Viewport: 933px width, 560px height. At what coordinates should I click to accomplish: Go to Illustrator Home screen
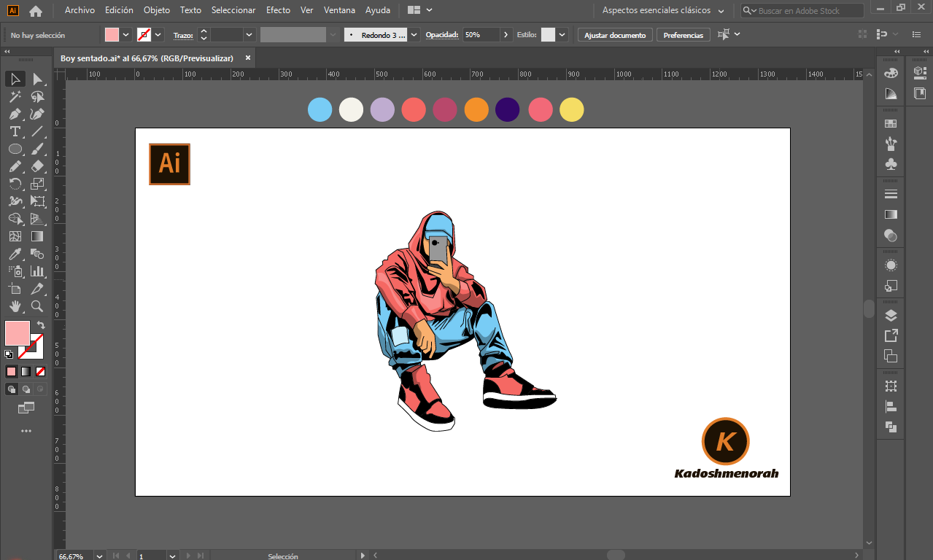36,11
